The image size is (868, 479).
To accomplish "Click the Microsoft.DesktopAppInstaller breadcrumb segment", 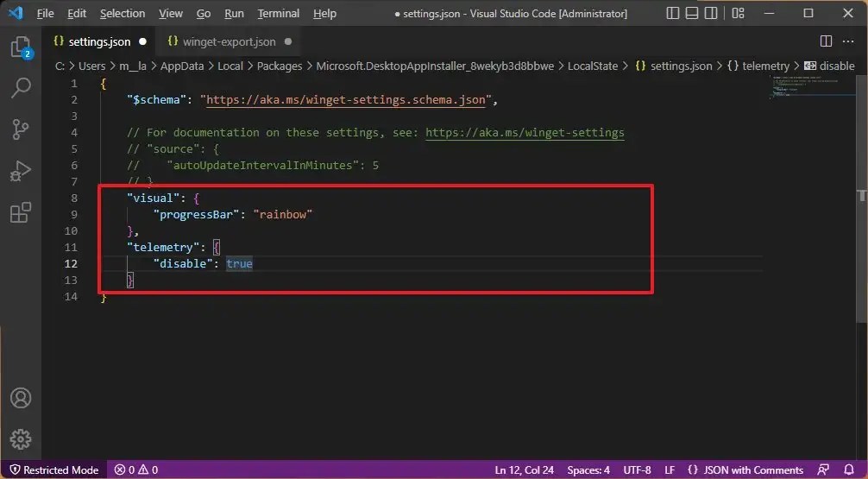I will pyautogui.click(x=435, y=66).
